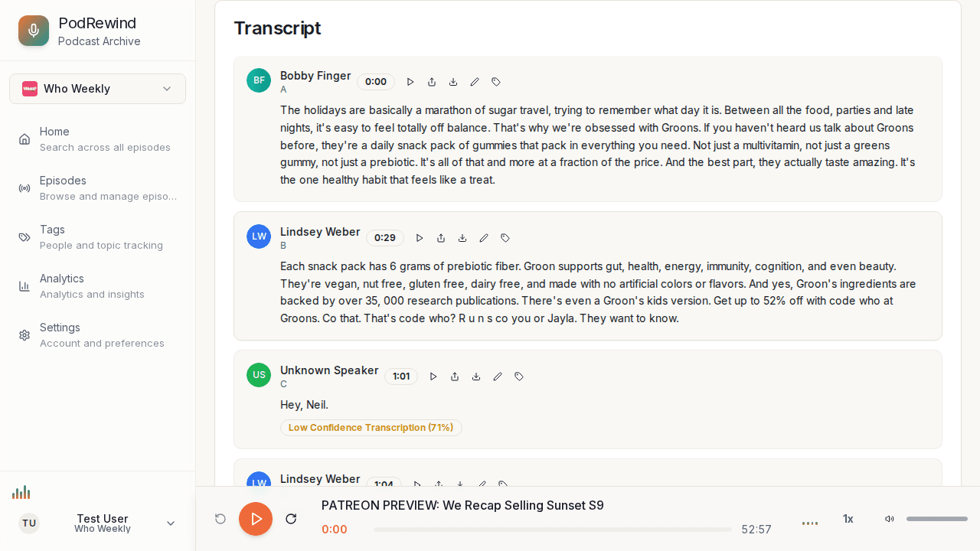
Task: Adjust the volume slider
Action: (x=936, y=519)
